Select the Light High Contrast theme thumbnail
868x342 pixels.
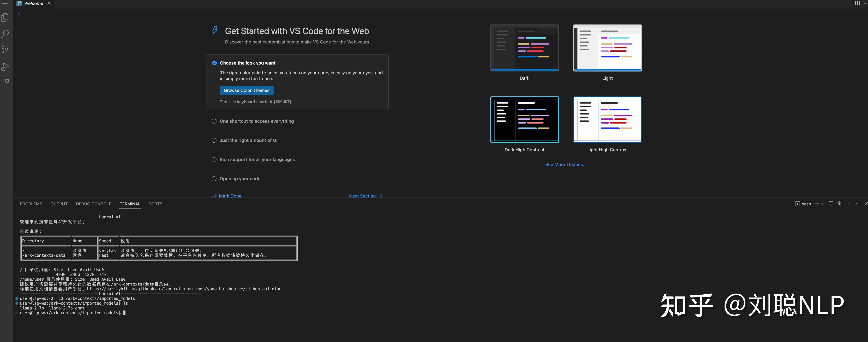tap(607, 119)
